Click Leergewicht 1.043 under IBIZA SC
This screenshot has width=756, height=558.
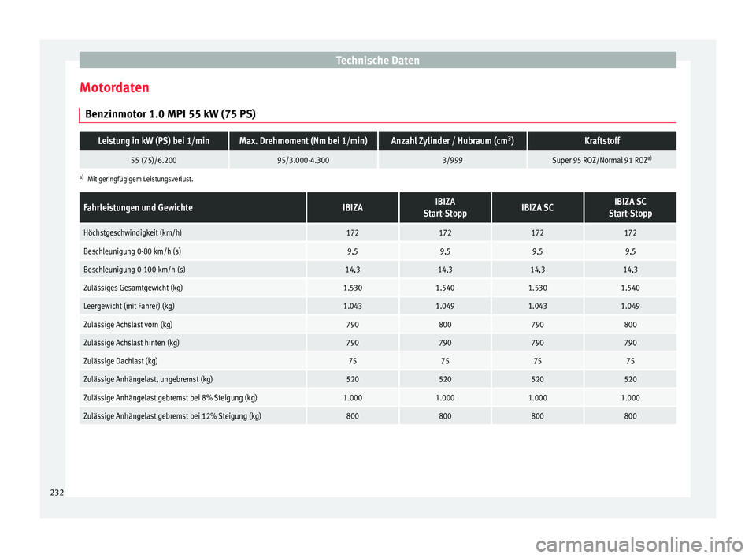538,306
